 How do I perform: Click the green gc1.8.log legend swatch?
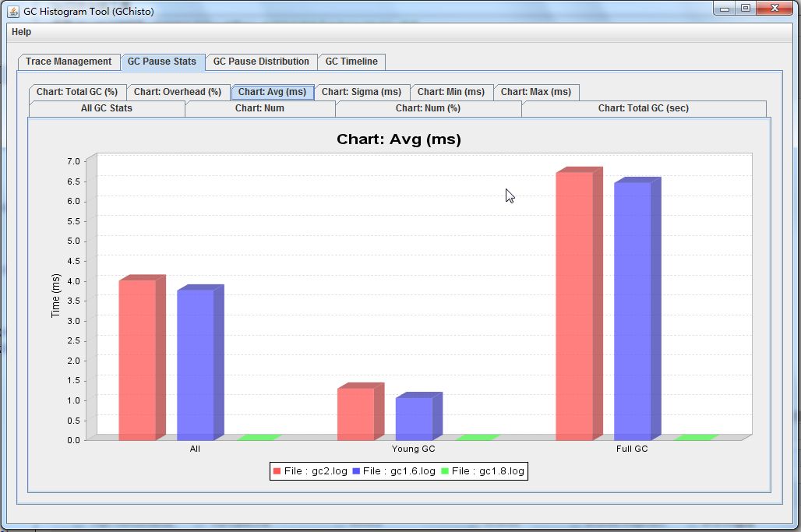[444, 471]
